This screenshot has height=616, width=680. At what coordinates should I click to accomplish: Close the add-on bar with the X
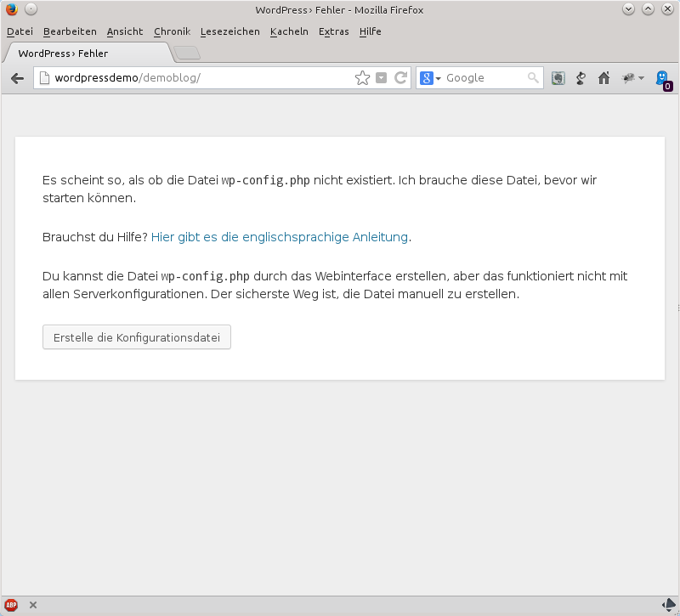[33, 605]
